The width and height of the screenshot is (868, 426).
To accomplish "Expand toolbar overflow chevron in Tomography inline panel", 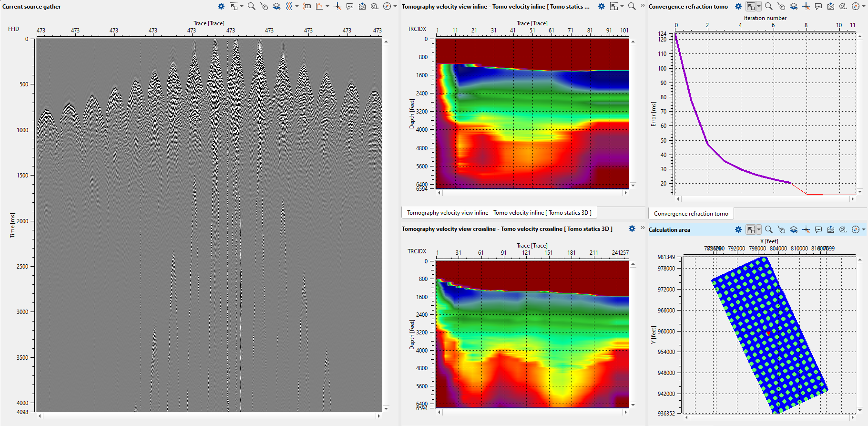I will (x=643, y=6).
